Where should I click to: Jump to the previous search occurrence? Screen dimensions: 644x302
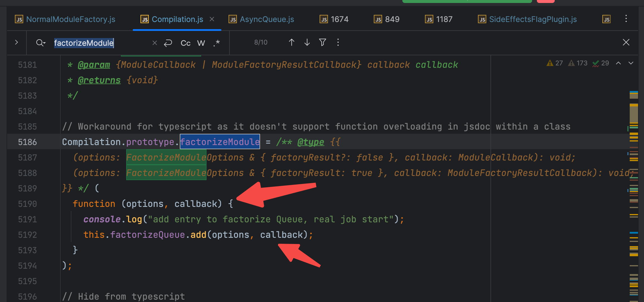(291, 43)
